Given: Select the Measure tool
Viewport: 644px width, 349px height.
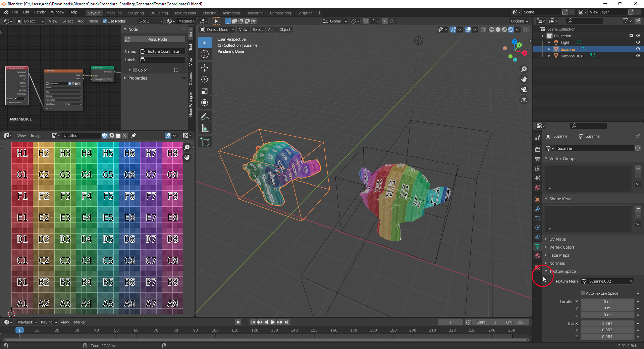Looking at the screenshot, I should pyautogui.click(x=205, y=128).
